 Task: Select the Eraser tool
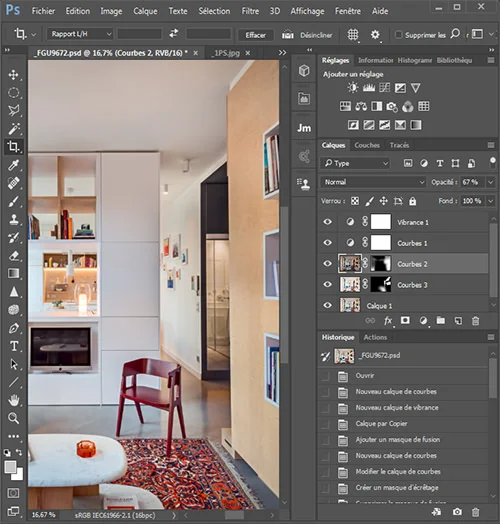point(14,256)
